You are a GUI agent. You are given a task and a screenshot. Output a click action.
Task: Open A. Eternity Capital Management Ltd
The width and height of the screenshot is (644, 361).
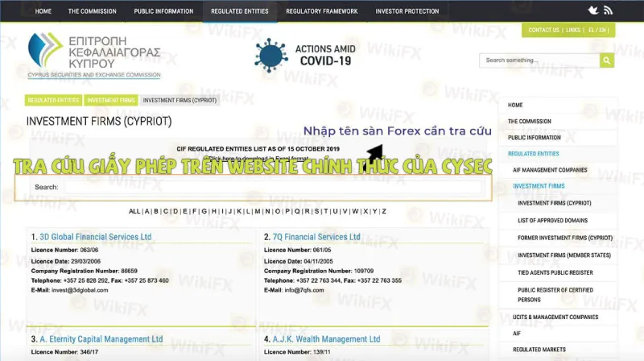(x=101, y=339)
